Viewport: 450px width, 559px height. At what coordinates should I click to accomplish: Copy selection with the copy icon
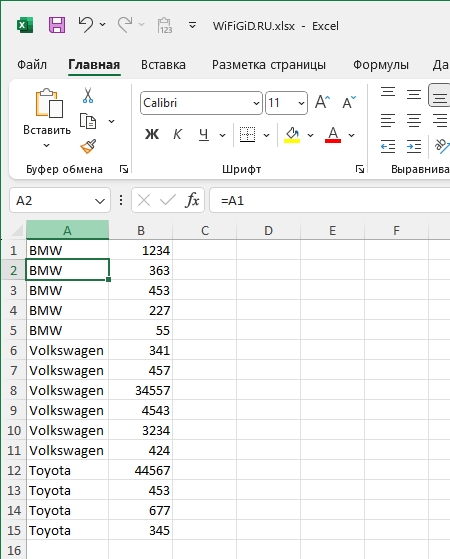pyautogui.click(x=88, y=121)
